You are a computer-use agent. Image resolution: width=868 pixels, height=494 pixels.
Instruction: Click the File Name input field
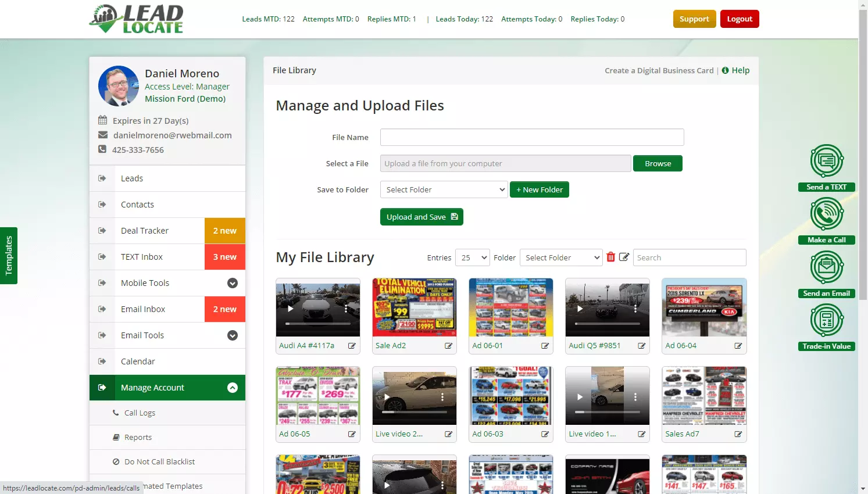pos(532,137)
